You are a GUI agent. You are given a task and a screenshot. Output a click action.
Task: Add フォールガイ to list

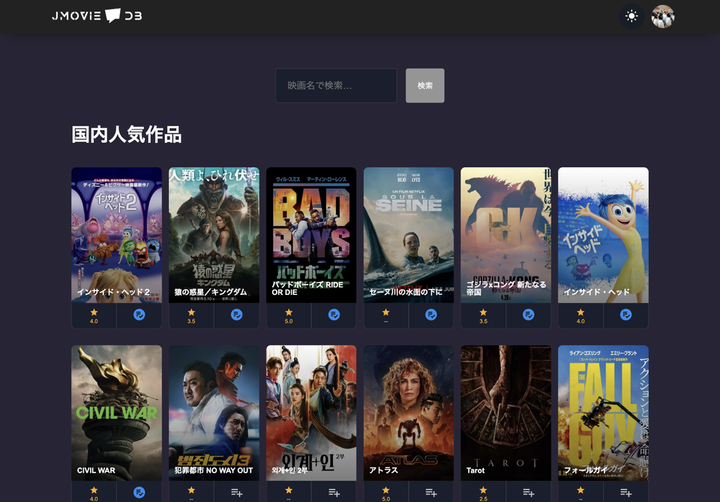coord(626,492)
